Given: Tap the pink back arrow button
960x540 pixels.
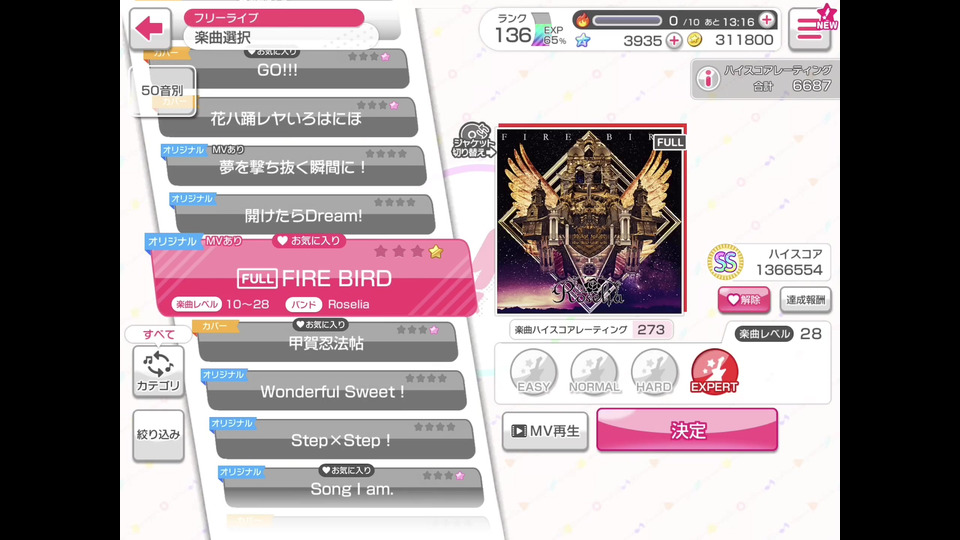Looking at the screenshot, I should click(150, 28).
